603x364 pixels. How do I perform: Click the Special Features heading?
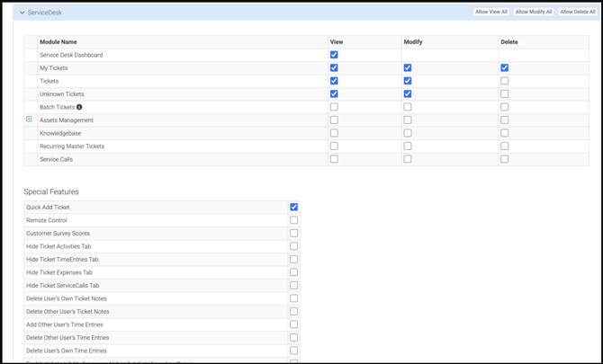pyautogui.click(x=51, y=191)
